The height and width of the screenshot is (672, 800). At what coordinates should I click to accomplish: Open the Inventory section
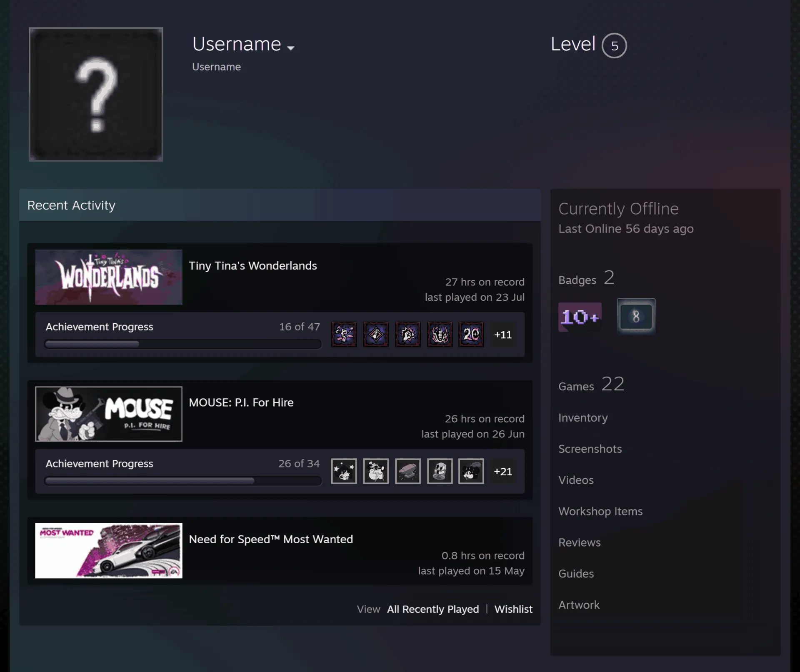coord(583,418)
